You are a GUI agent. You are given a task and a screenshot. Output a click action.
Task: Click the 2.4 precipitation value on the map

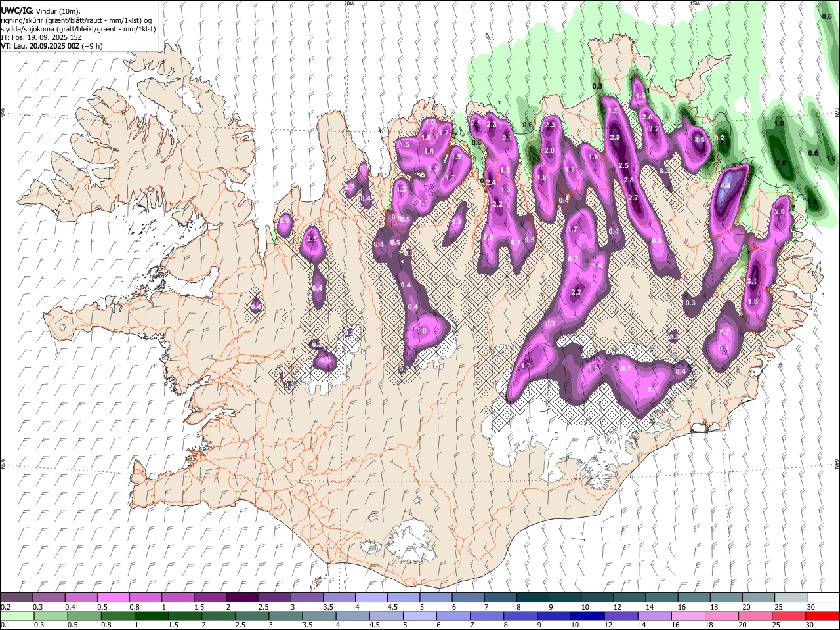(490, 183)
